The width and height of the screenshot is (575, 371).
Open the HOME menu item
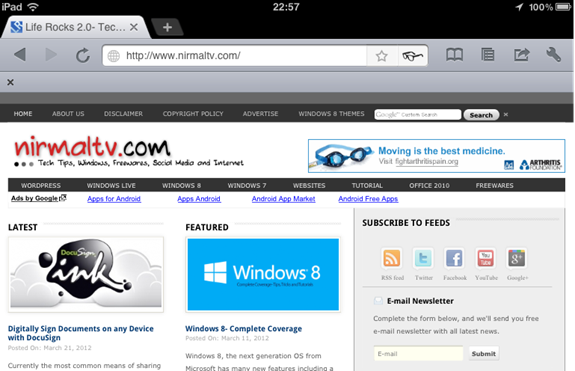[23, 114]
